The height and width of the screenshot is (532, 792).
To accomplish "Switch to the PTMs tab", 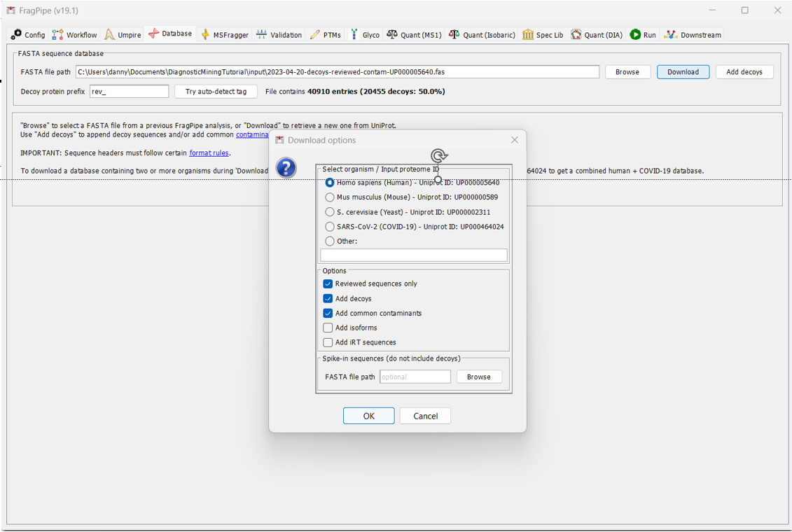I will click(326, 35).
